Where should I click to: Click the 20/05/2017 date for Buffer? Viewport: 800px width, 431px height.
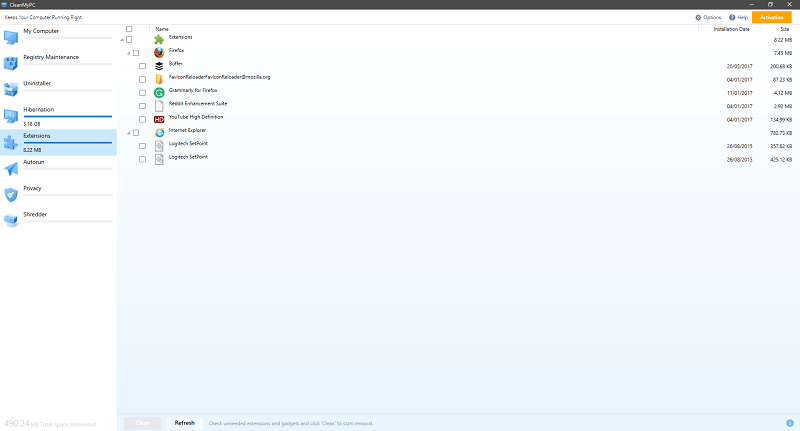coord(739,66)
